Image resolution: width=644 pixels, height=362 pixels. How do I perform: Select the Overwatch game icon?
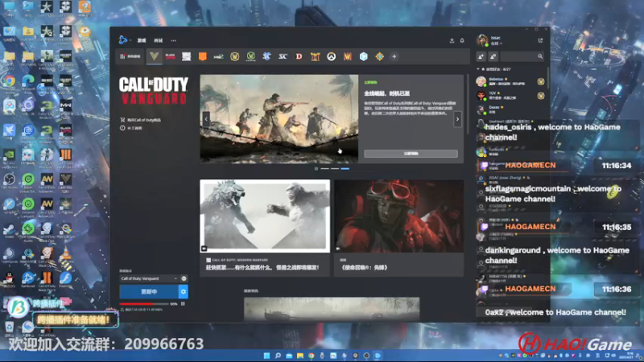332,56
